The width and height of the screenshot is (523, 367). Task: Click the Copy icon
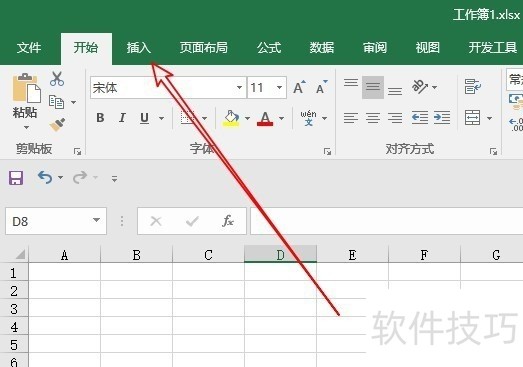56,102
